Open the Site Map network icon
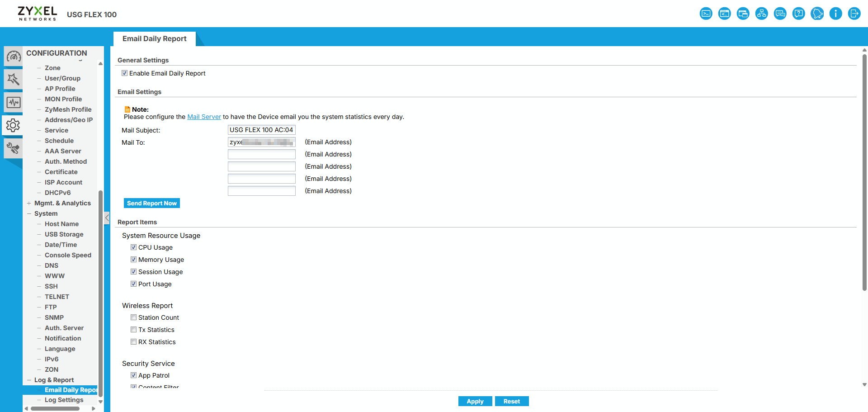This screenshot has height=412, width=868. point(761,14)
